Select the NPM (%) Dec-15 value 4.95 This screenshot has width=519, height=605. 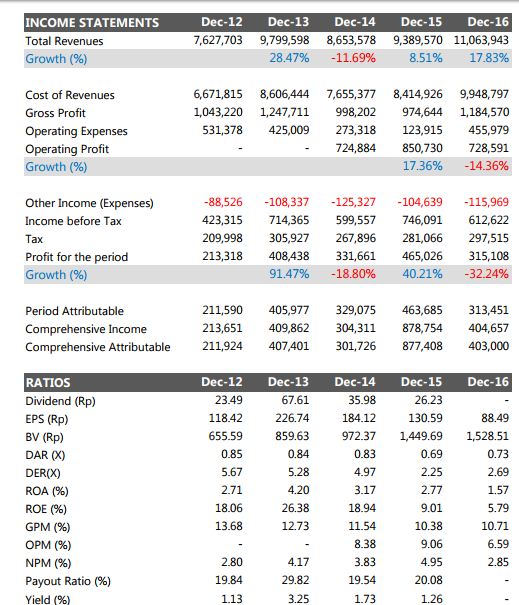pos(431,562)
